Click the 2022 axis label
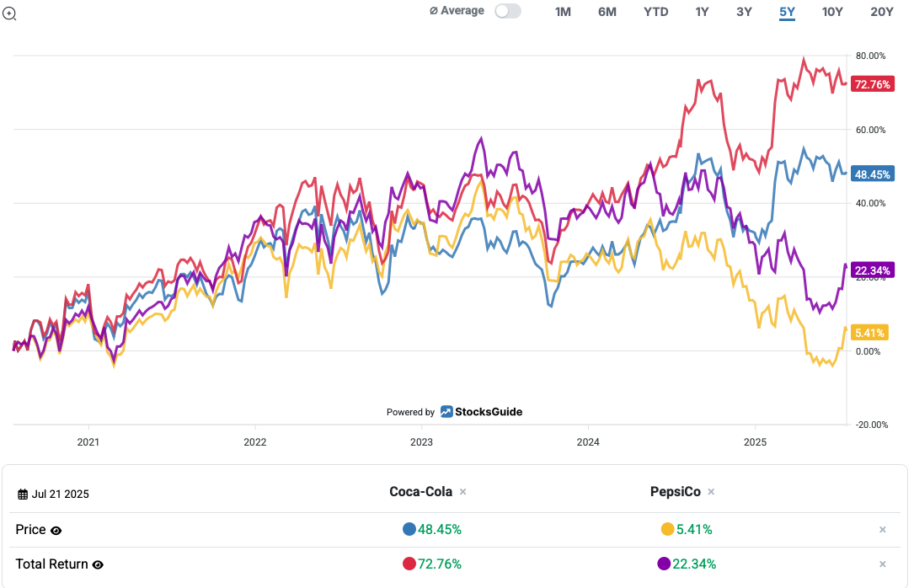Screen dimensions: 914x588 [x=254, y=442]
